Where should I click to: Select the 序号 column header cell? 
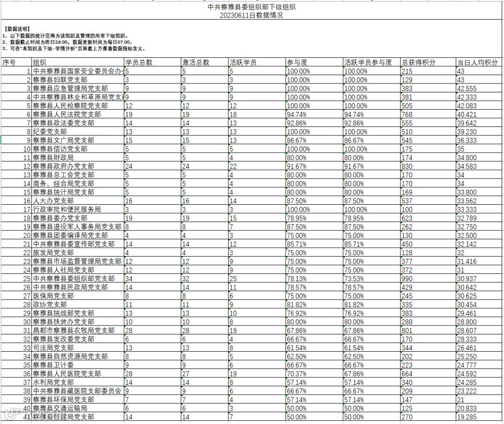[16, 63]
